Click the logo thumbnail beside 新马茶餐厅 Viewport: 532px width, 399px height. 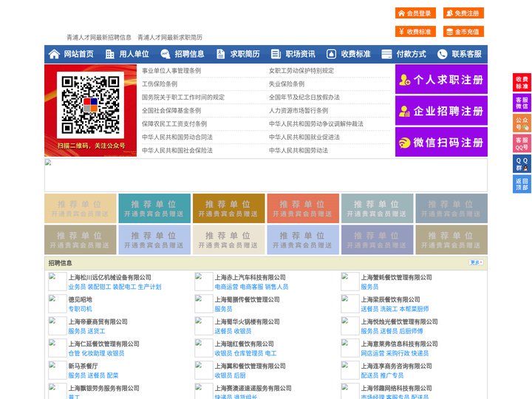pos(57,370)
